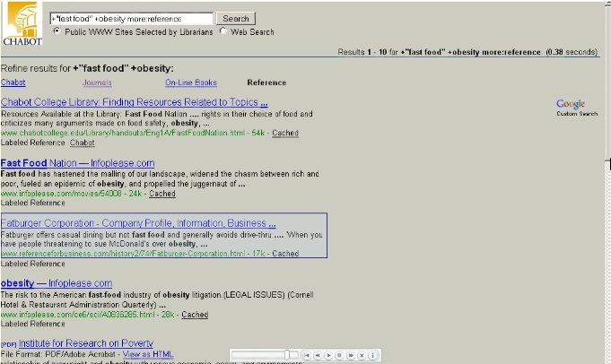This screenshot has width=611, height=364.
Task: Click the rewind playback button
Action: coord(318,355)
